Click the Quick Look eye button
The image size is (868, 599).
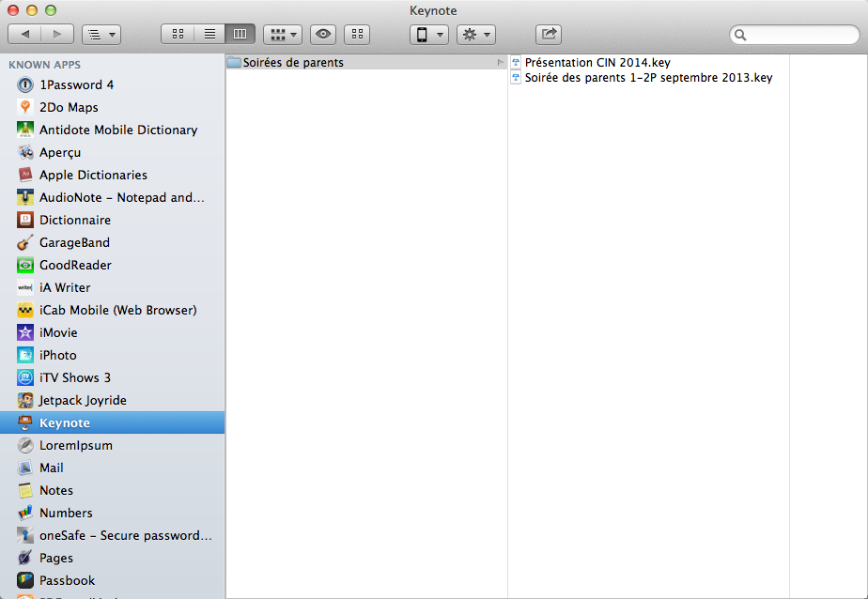point(323,35)
